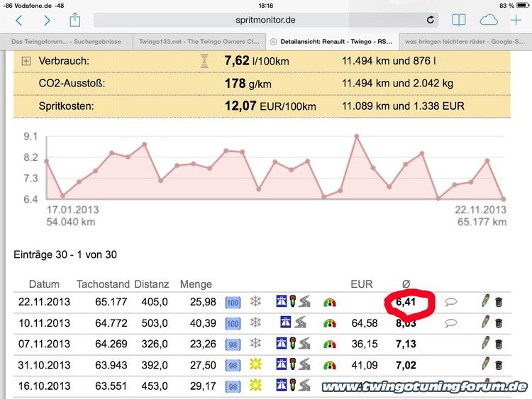Click the Tachostand column header
Viewport: 532px width, 399px height.
pos(103,284)
